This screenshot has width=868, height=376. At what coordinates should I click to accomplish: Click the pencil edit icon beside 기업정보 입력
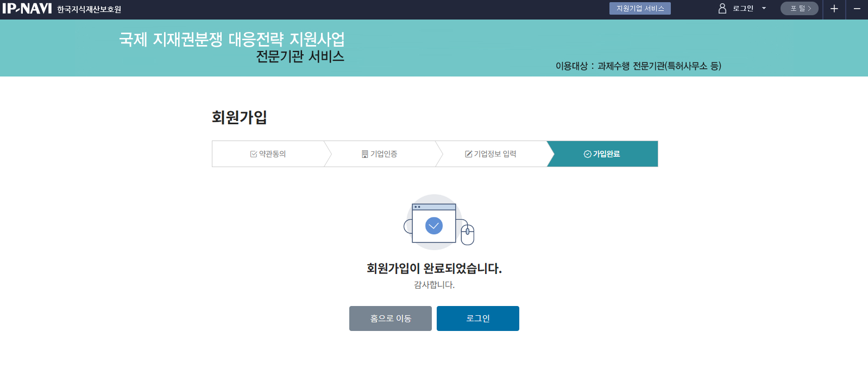(x=468, y=154)
